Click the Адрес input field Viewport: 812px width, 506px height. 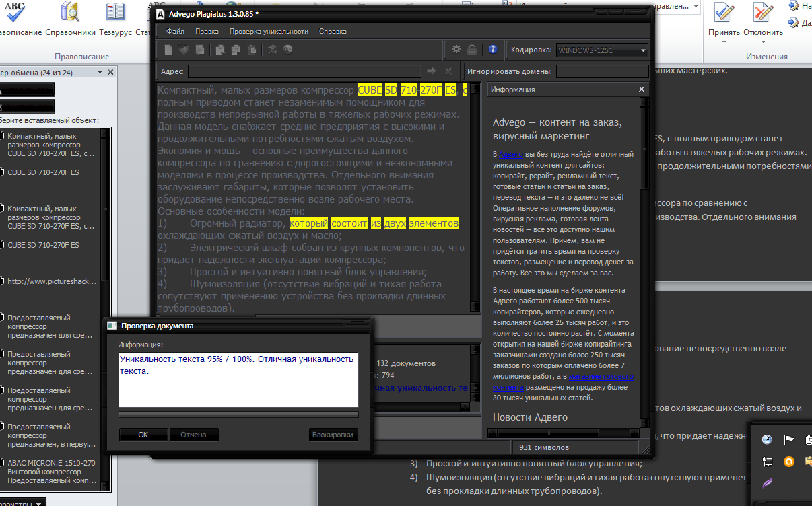click(305, 71)
